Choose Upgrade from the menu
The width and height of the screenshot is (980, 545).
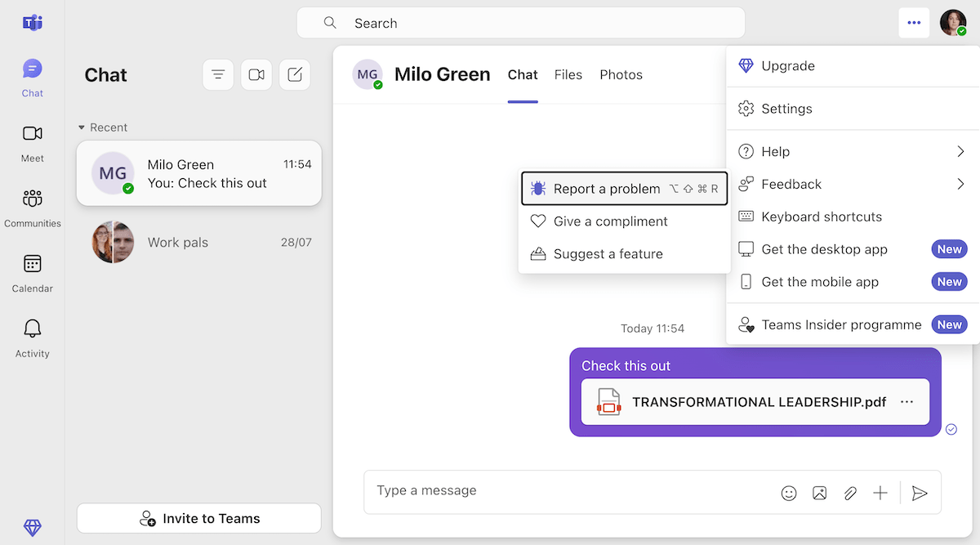(x=853, y=66)
